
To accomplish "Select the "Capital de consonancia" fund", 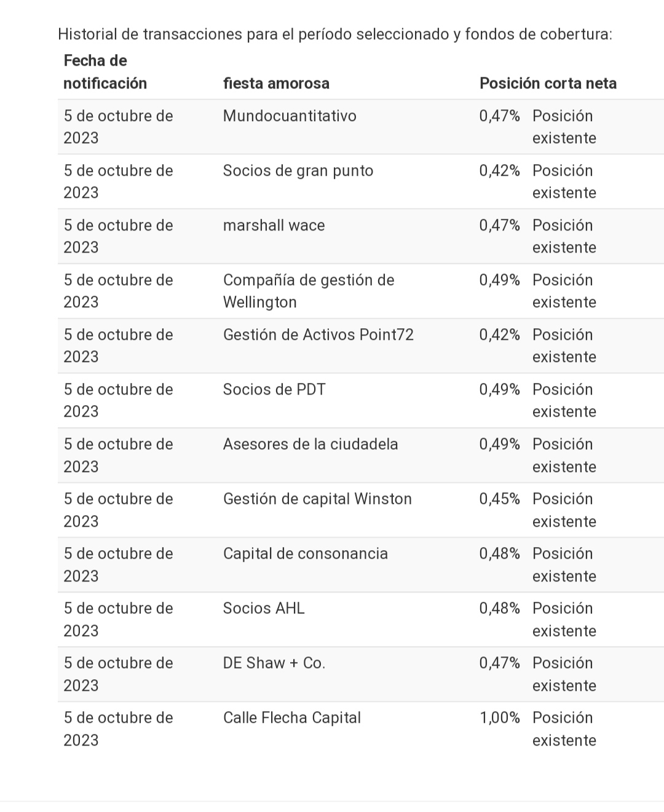I will point(306,554).
